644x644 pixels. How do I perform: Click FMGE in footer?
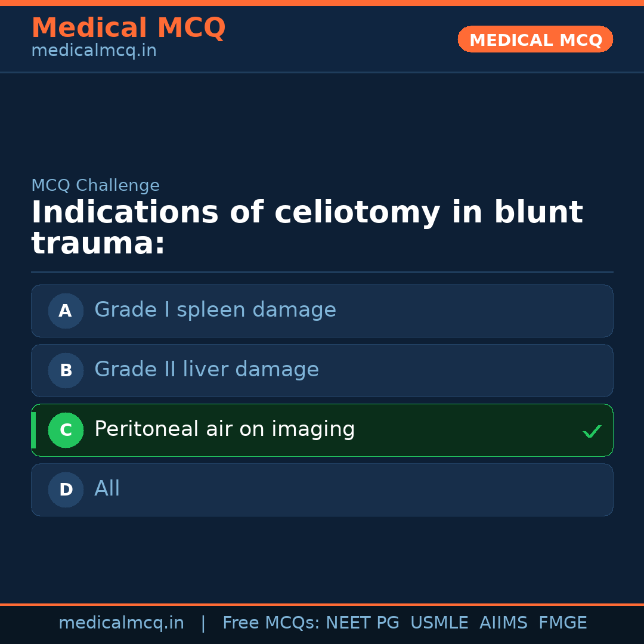[x=563, y=623]
